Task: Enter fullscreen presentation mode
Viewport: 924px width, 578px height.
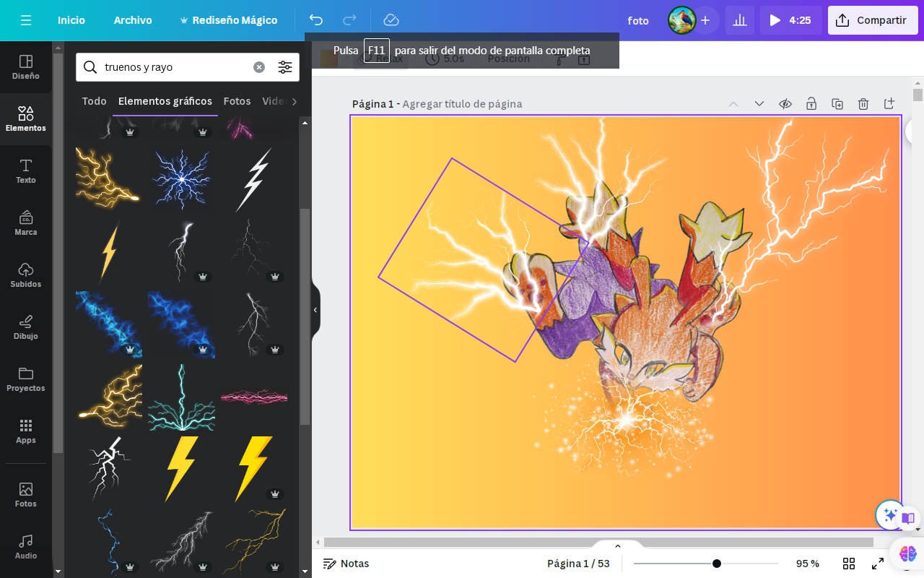Action: pyautogui.click(x=878, y=564)
